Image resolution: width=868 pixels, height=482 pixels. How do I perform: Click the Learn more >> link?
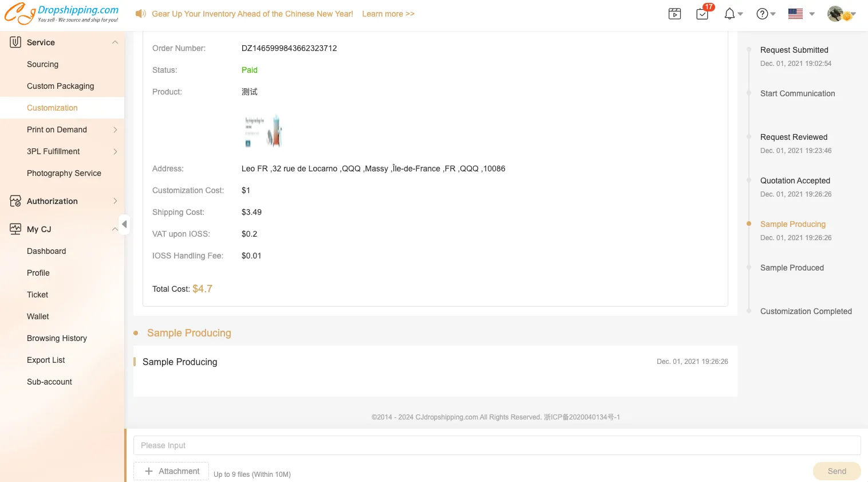pyautogui.click(x=388, y=14)
